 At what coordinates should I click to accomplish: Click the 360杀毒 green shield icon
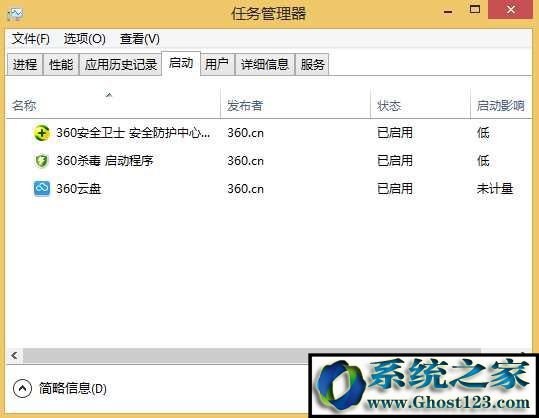point(42,161)
